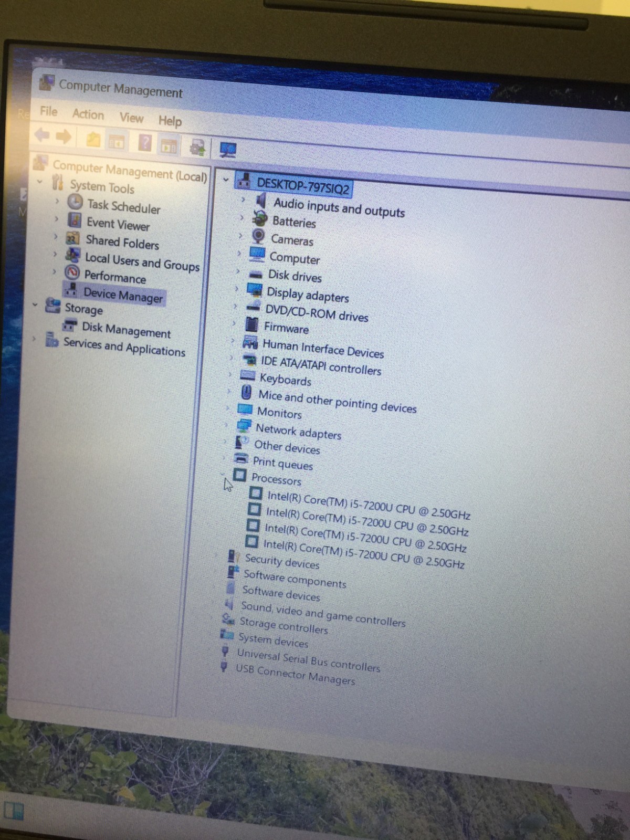This screenshot has width=630, height=840.
Task: Click the Windows Start button on taskbar
Action: pos(14,811)
